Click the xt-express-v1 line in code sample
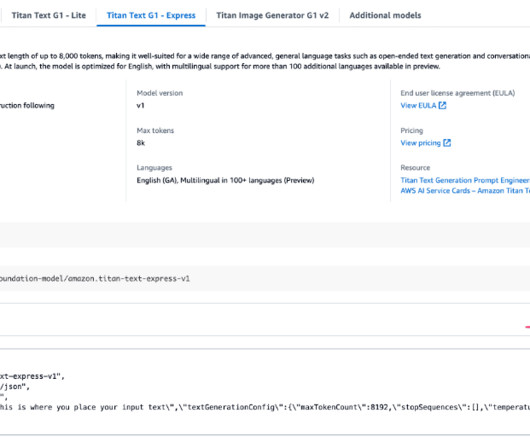Viewport: 530px width, 442px height. pyautogui.click(x=32, y=376)
